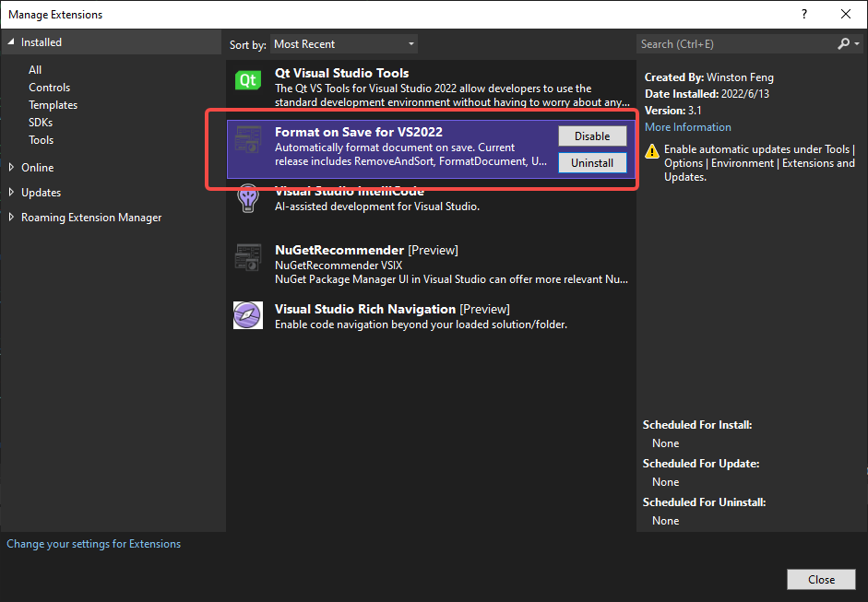Select the Controls category

tap(49, 88)
